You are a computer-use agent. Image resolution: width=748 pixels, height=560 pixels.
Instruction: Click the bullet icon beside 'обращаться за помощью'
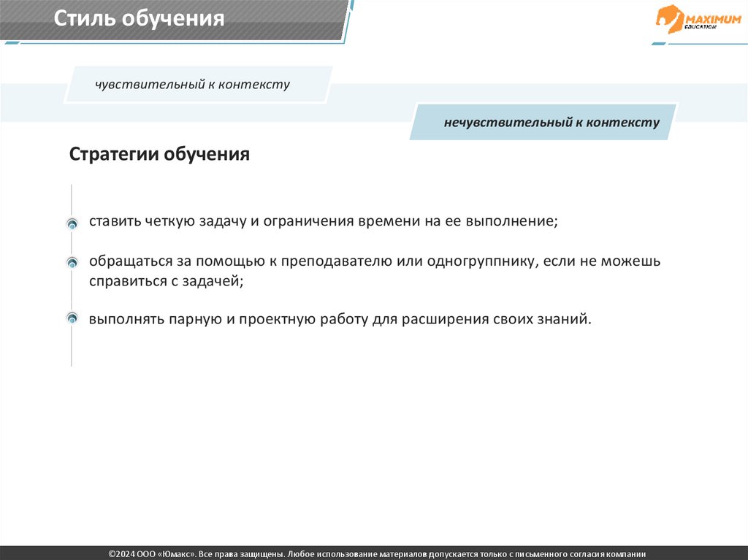(x=72, y=262)
